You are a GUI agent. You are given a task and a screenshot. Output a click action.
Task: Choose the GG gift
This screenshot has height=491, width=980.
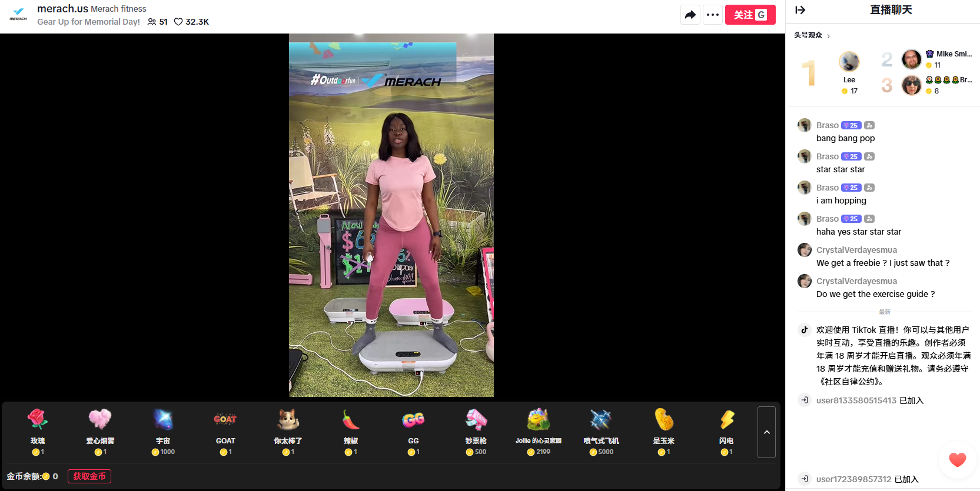pyautogui.click(x=413, y=420)
